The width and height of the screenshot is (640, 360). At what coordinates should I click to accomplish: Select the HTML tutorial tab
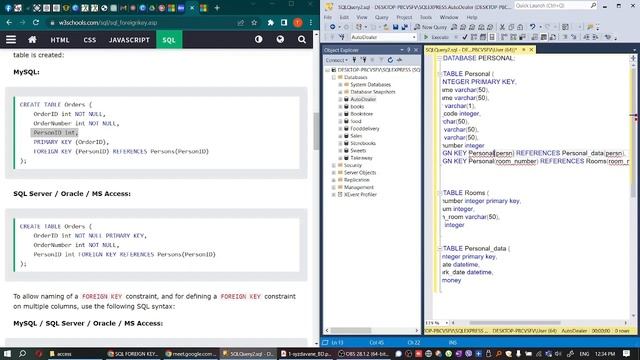60,40
